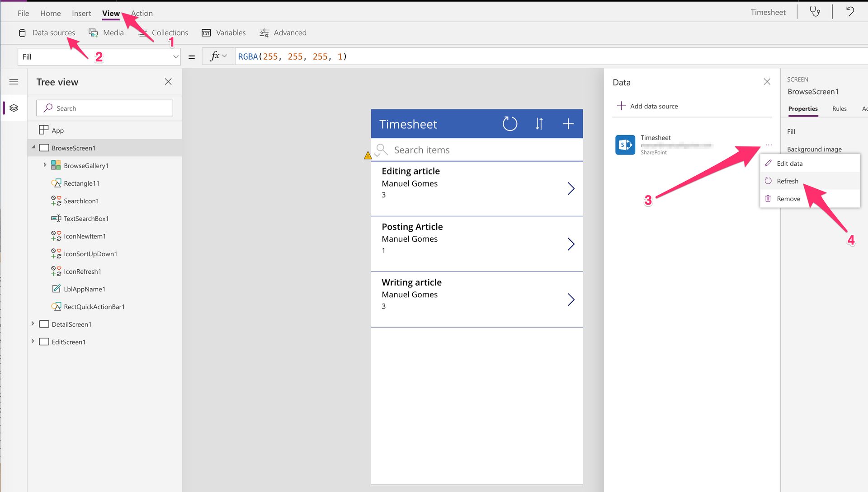Click the hamburger icon above Tree view
This screenshot has width=868, height=492.
(14, 82)
